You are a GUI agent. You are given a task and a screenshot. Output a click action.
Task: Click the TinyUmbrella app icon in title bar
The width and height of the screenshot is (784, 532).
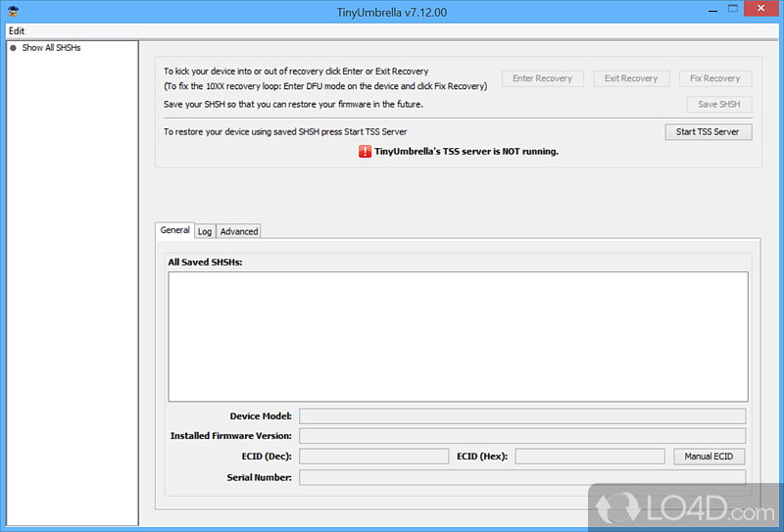coord(13,12)
